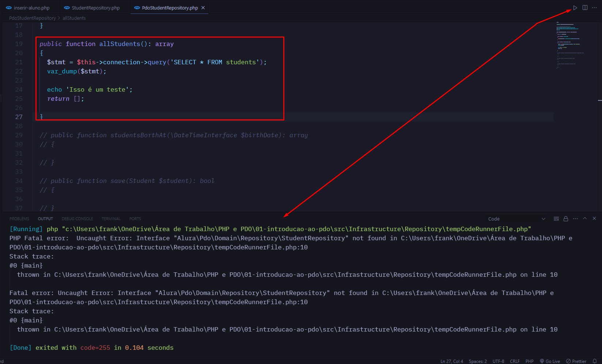The image size is (602, 364).
Task: Maximize the panel with chevron-up icon
Action: (585, 218)
